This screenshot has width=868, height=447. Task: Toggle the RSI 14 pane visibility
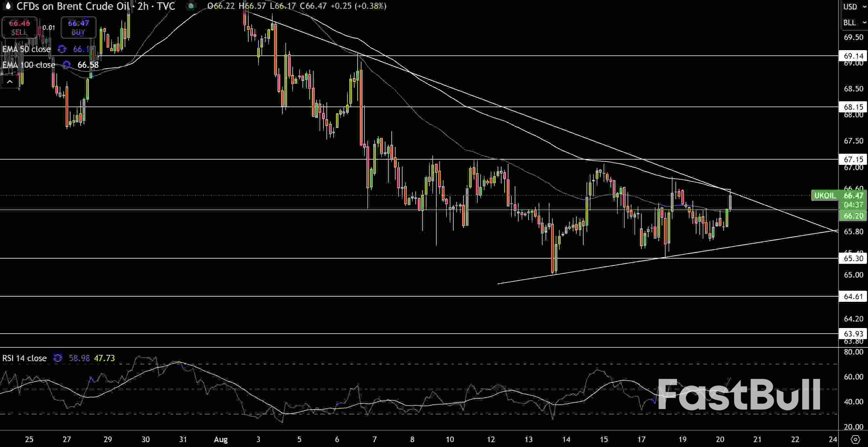coord(24,358)
